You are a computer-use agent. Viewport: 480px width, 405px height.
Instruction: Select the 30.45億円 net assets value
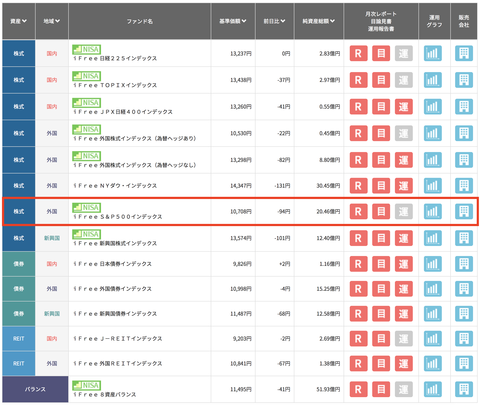pos(328,186)
